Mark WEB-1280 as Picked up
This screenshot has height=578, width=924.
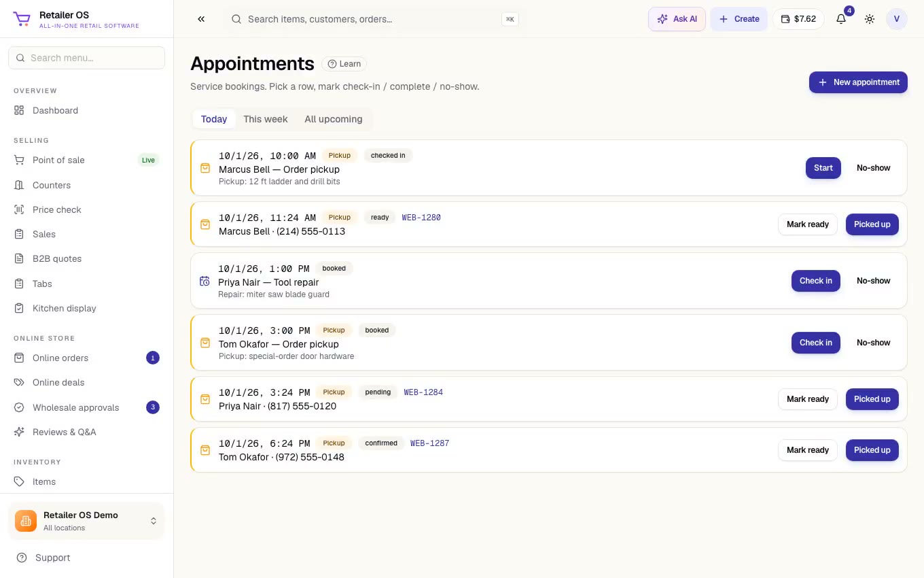[872, 224]
